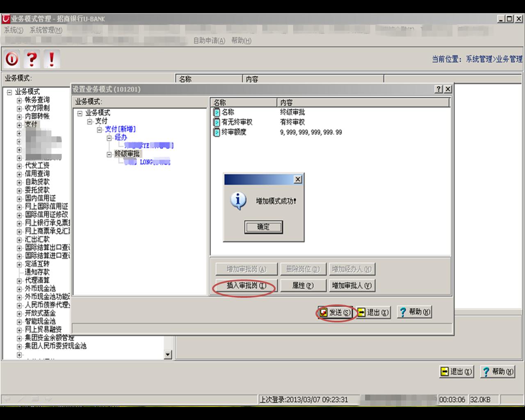Screen dimensions: 525x420
Task: Click the 发送(S) send button
Action: (336, 313)
